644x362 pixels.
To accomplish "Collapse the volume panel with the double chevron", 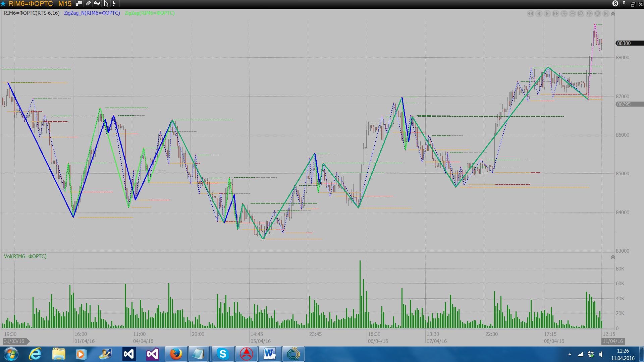I will 613,257.
